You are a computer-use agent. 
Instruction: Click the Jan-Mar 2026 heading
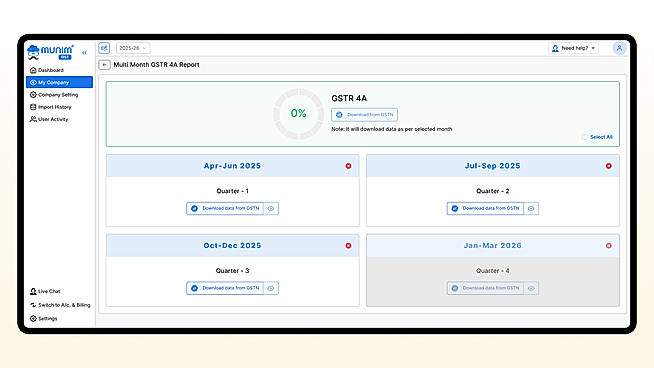tap(493, 245)
